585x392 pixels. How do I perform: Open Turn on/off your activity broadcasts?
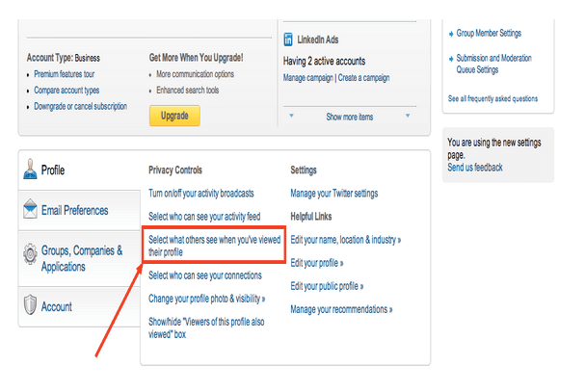point(201,194)
